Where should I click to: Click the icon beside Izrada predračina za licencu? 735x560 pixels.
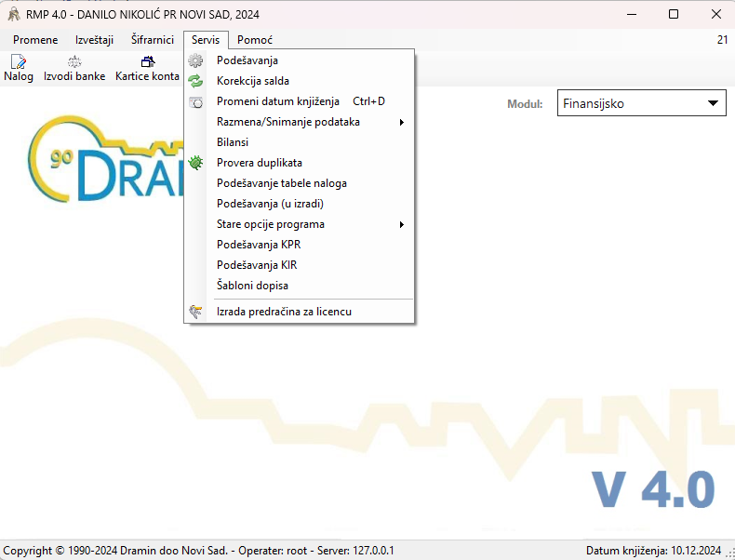coord(195,312)
